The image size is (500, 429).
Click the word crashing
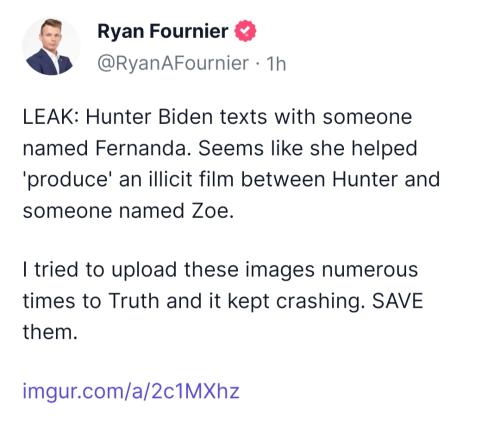(x=319, y=301)
